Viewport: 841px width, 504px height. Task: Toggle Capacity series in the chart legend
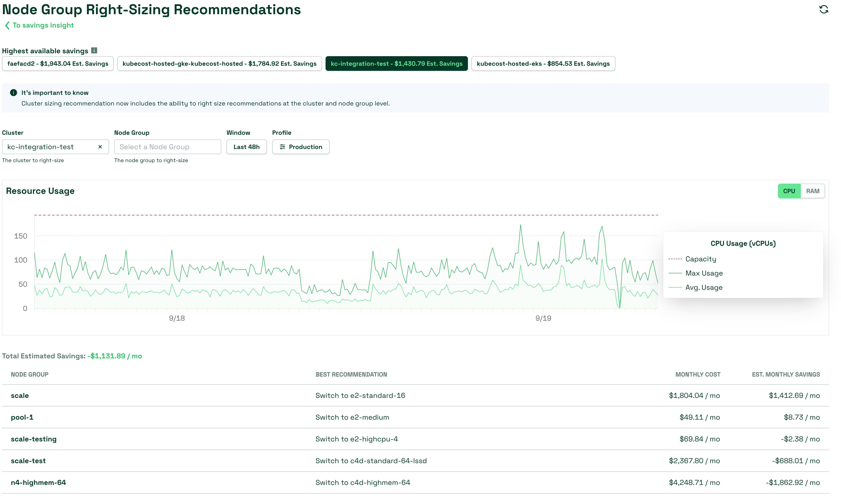pyautogui.click(x=700, y=259)
